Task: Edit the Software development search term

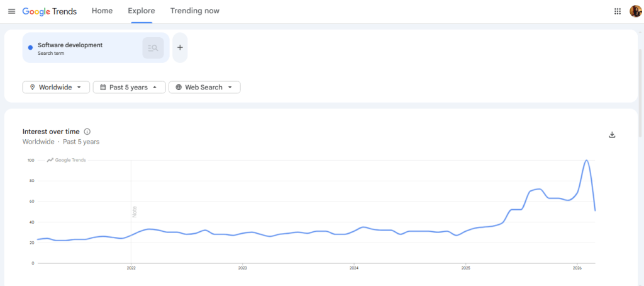Action: point(70,45)
